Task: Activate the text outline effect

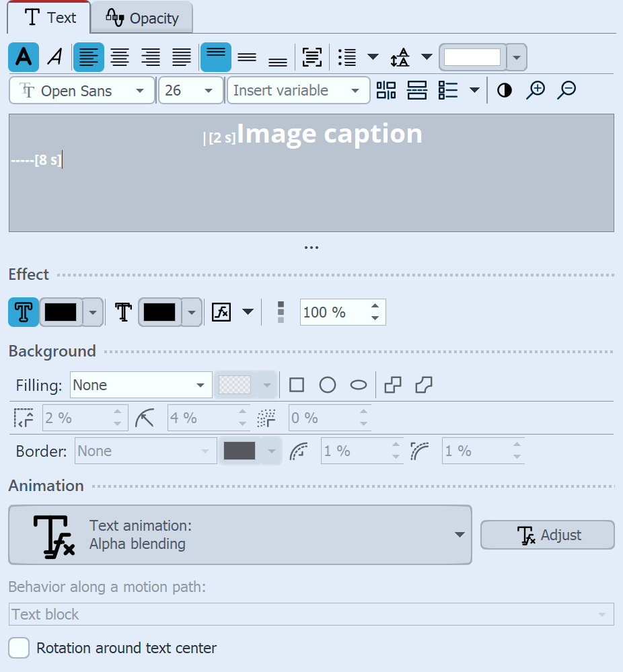Action: click(x=24, y=312)
